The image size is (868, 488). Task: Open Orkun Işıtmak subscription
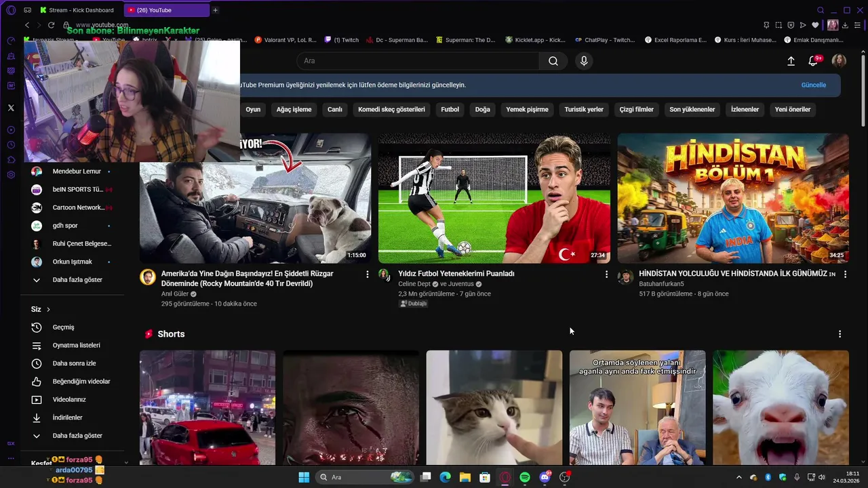pos(72,262)
